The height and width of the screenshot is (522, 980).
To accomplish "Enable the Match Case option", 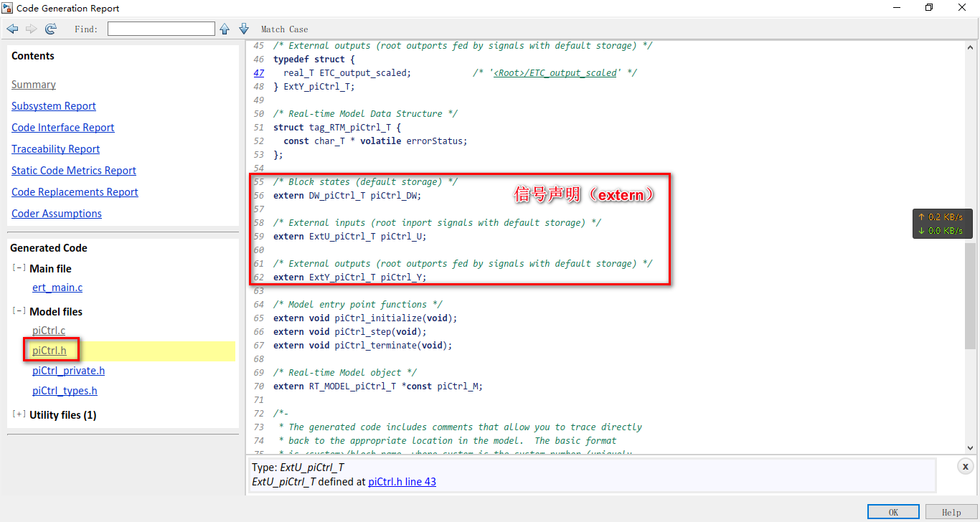I will (284, 29).
